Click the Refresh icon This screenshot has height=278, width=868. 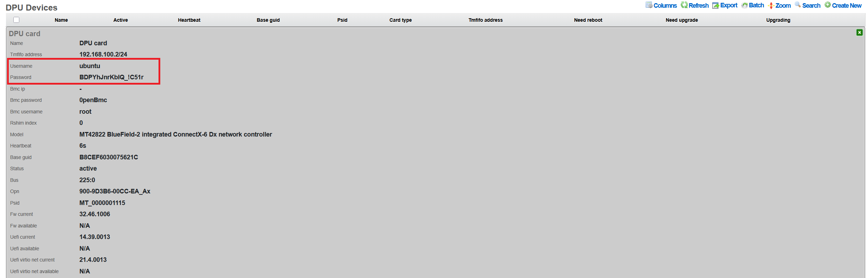pyautogui.click(x=684, y=5)
